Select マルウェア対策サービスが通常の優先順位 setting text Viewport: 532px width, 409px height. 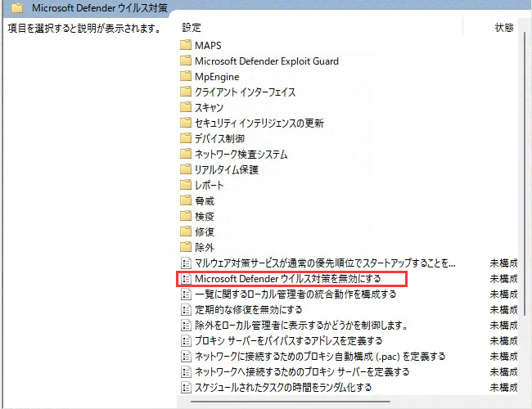(325, 263)
